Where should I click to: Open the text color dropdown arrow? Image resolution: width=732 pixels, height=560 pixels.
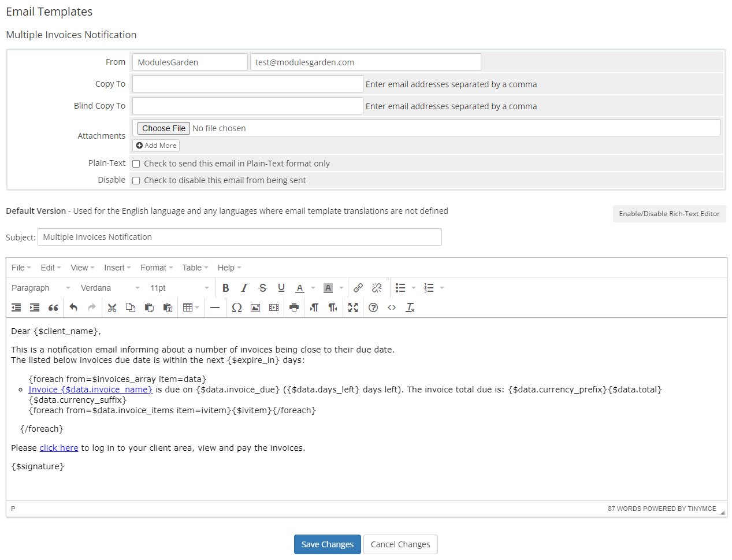pos(312,287)
